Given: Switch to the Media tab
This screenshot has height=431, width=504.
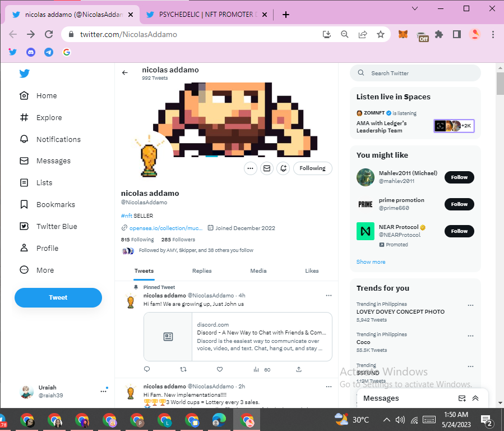Looking at the screenshot, I should click(x=258, y=271).
